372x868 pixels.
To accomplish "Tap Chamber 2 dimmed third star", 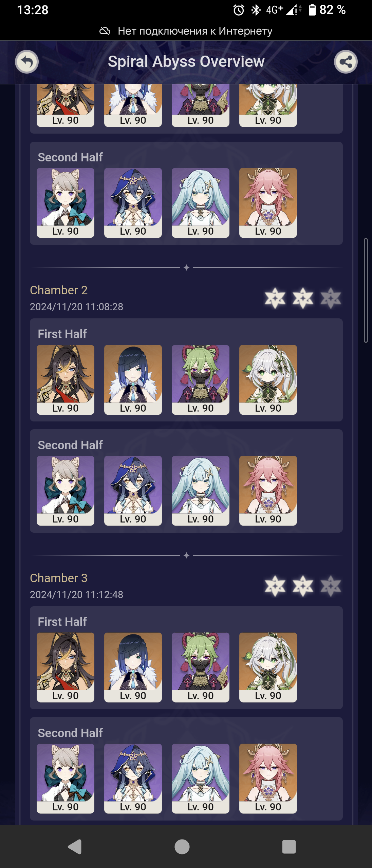I will tap(331, 298).
